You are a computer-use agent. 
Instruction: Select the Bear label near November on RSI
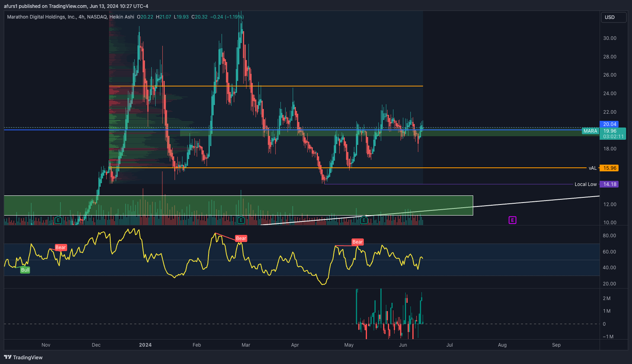[x=60, y=248]
